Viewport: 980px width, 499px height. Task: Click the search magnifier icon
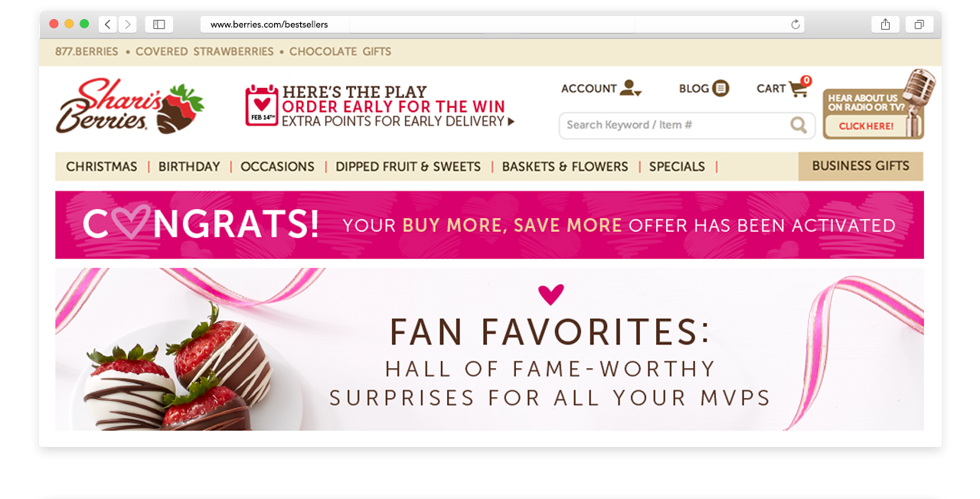pos(799,125)
